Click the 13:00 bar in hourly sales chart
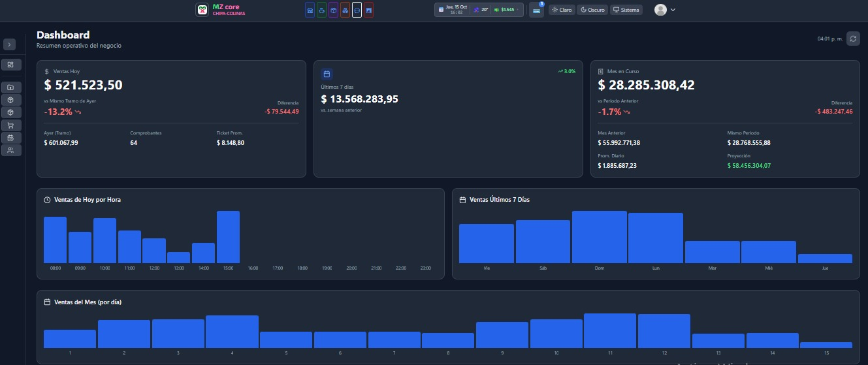The height and width of the screenshot is (365, 868). (179, 257)
